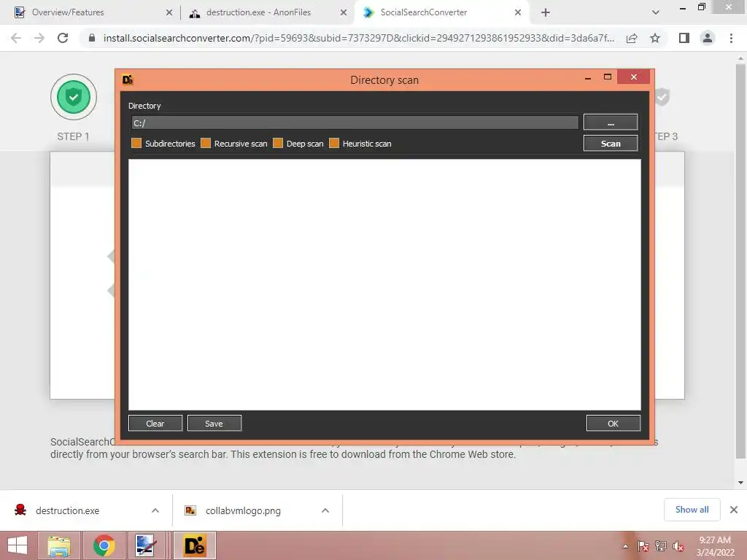747x560 pixels.
Task: Expand collabvmlogo.png download options
Action: point(325,510)
